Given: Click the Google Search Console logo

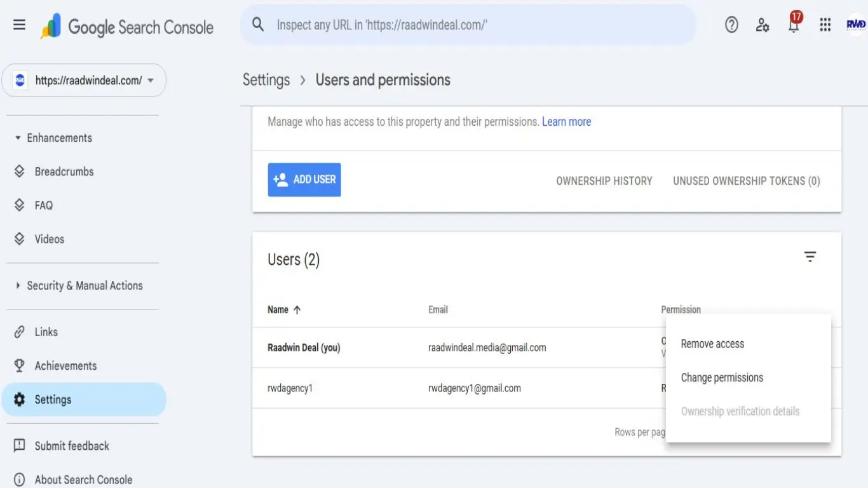Looking at the screenshot, I should click(x=127, y=27).
